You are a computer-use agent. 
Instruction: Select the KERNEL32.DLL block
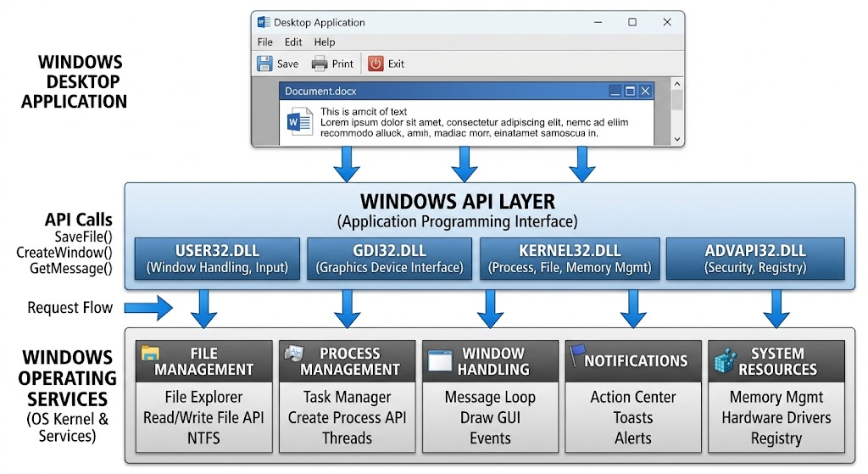coord(570,259)
